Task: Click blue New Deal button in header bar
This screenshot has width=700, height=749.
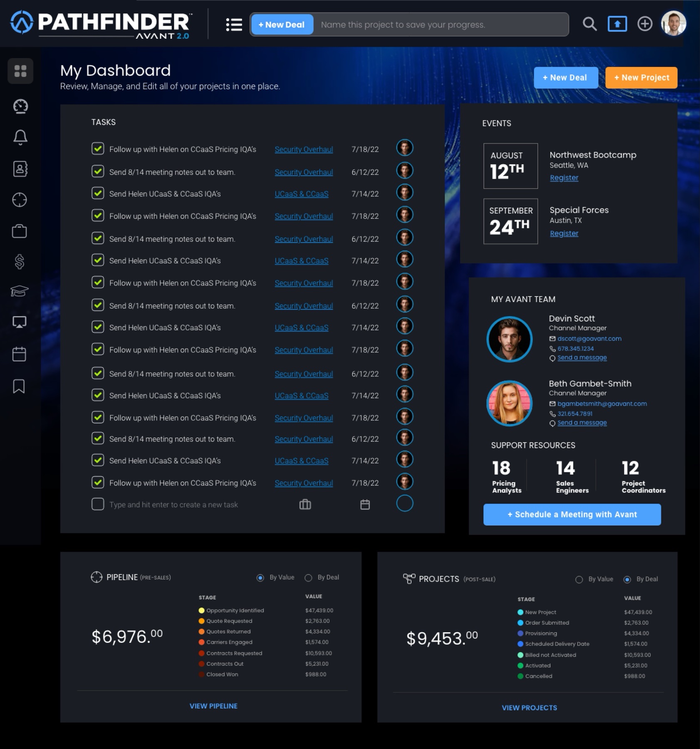Action: [x=282, y=25]
